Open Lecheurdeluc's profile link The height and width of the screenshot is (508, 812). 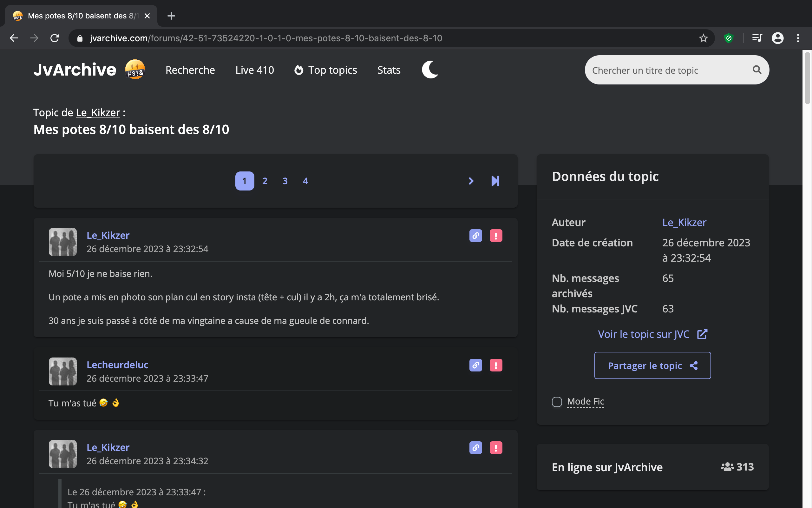point(117,365)
